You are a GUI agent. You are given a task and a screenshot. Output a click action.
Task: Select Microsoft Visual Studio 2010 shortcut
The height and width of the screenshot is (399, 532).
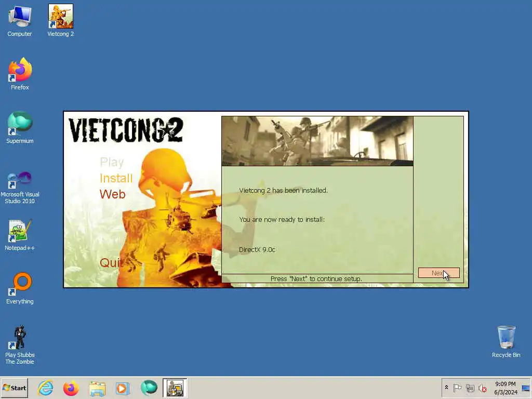20,188
